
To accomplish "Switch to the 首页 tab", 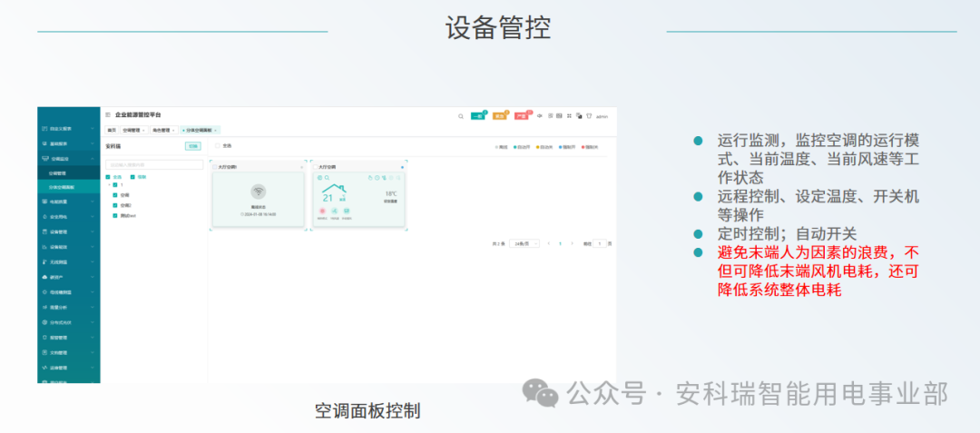I will pyautogui.click(x=112, y=130).
